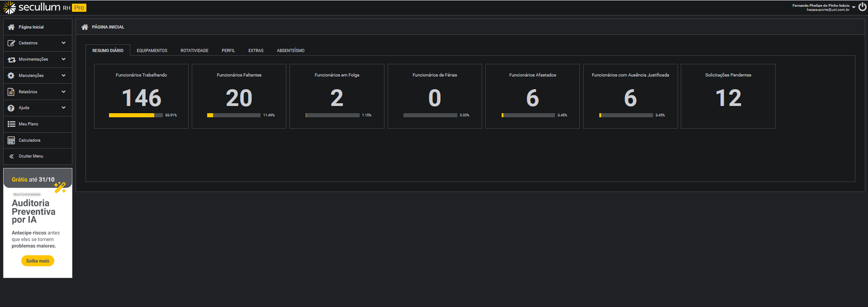
Task: Click the Movimentações arrows icon
Action: pyautogui.click(x=11, y=59)
